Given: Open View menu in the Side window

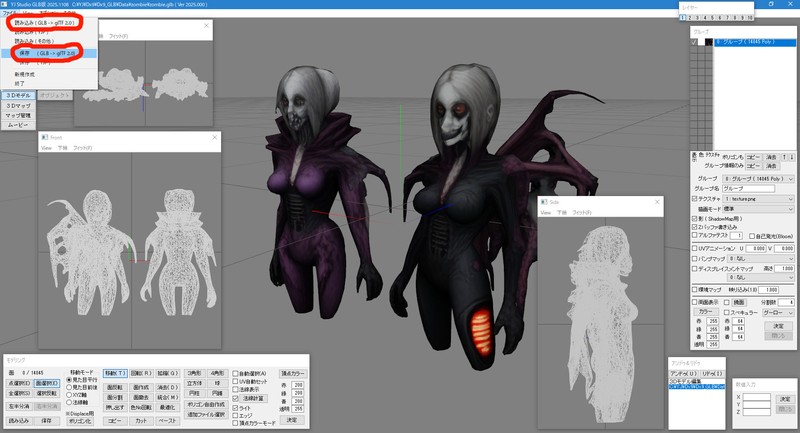Looking at the screenshot, I should tap(545, 212).
